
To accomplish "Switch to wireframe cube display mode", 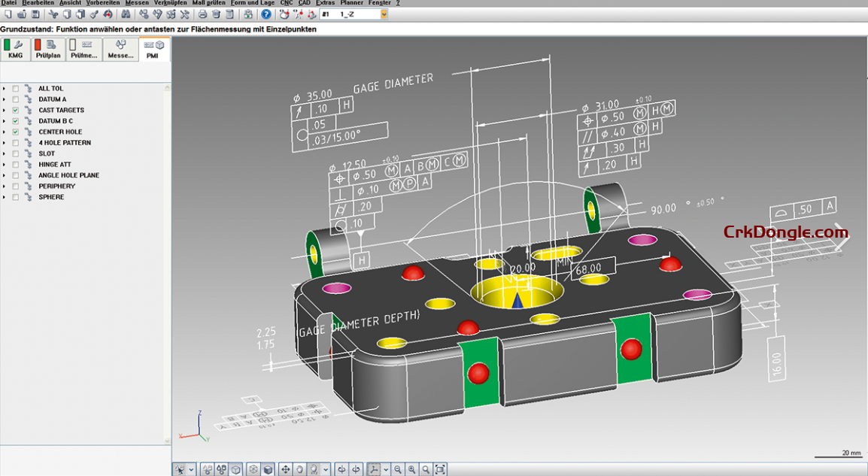I will pyautogui.click(x=253, y=469).
